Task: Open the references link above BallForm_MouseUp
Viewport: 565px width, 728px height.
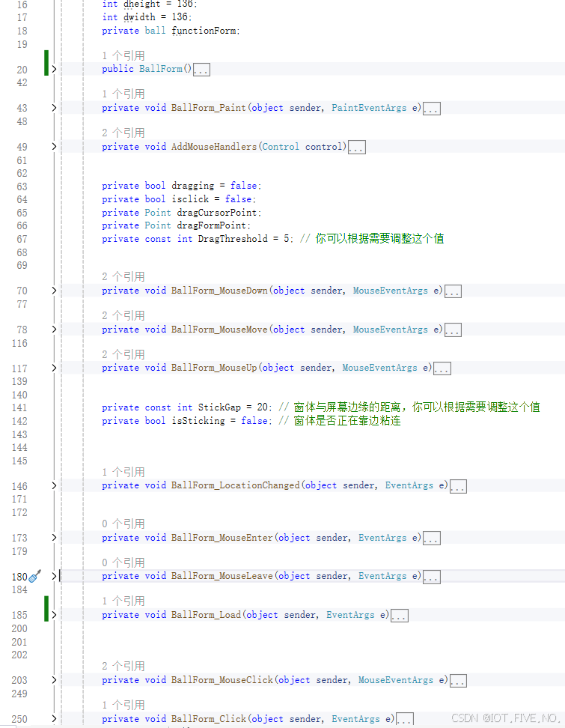Action: 123,355
